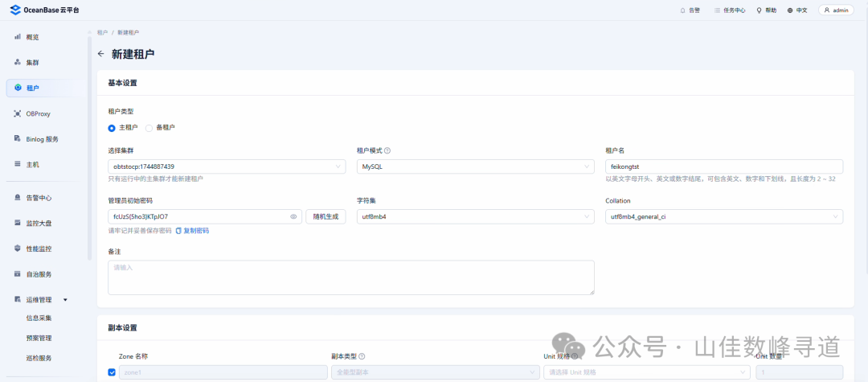
Task: Click the Help (帮助) lightbulb icon
Action: [759, 10]
